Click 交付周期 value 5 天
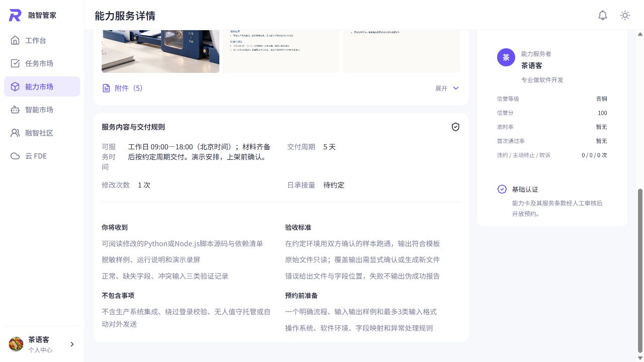Viewport: 644px width, 362px height. click(330, 147)
